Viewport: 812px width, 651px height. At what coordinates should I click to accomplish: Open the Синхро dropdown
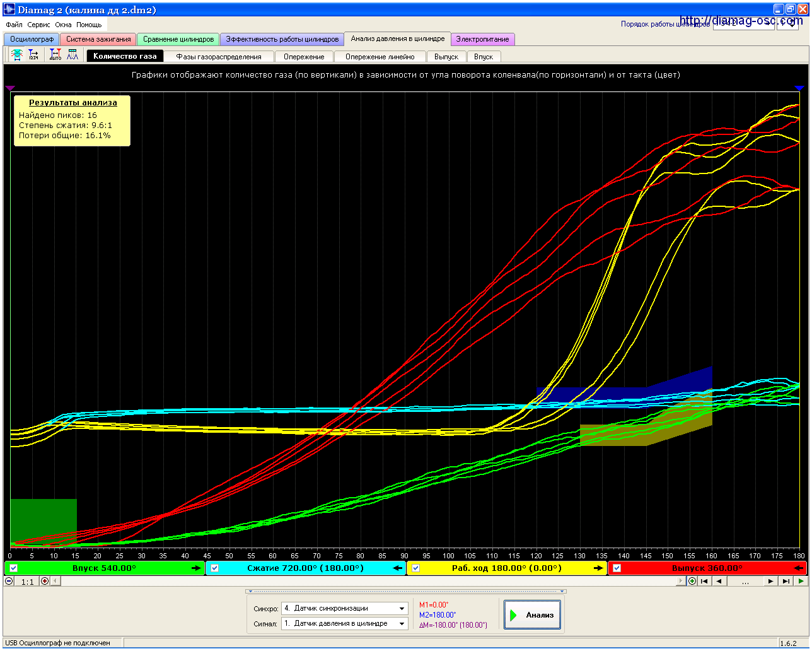345,608
